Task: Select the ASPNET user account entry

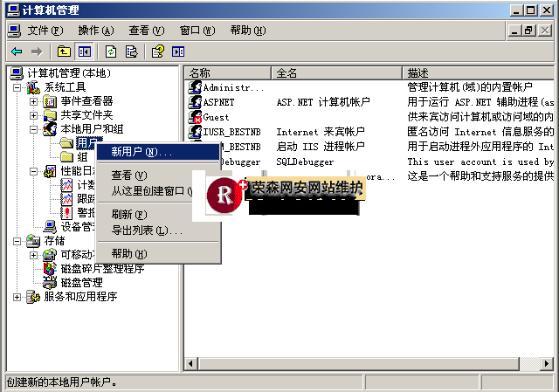Action: [x=218, y=102]
